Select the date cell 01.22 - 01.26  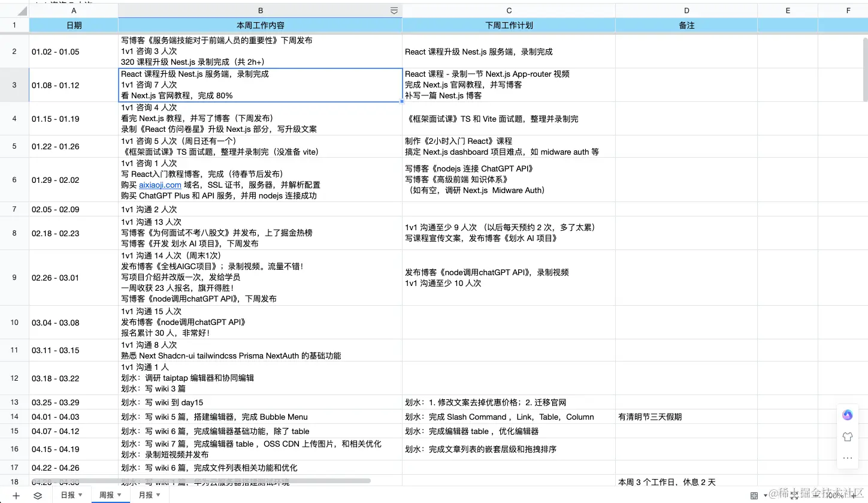click(74, 147)
